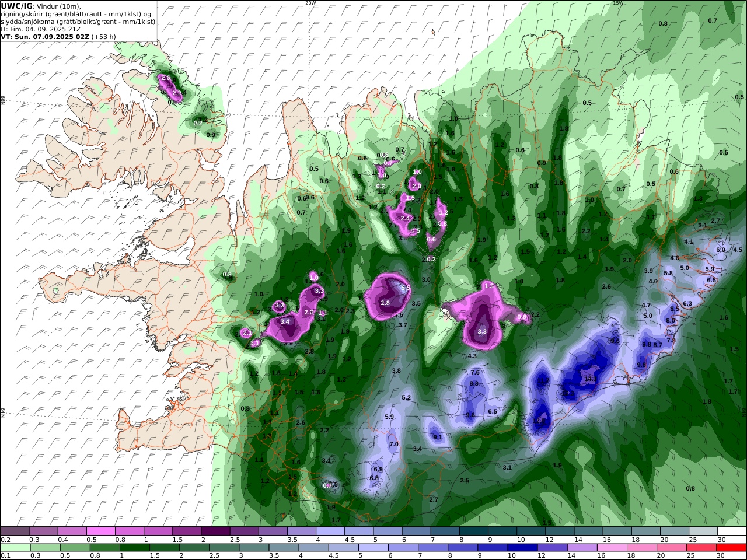
Task: Click the 6.3 map value
Action: click(x=687, y=303)
